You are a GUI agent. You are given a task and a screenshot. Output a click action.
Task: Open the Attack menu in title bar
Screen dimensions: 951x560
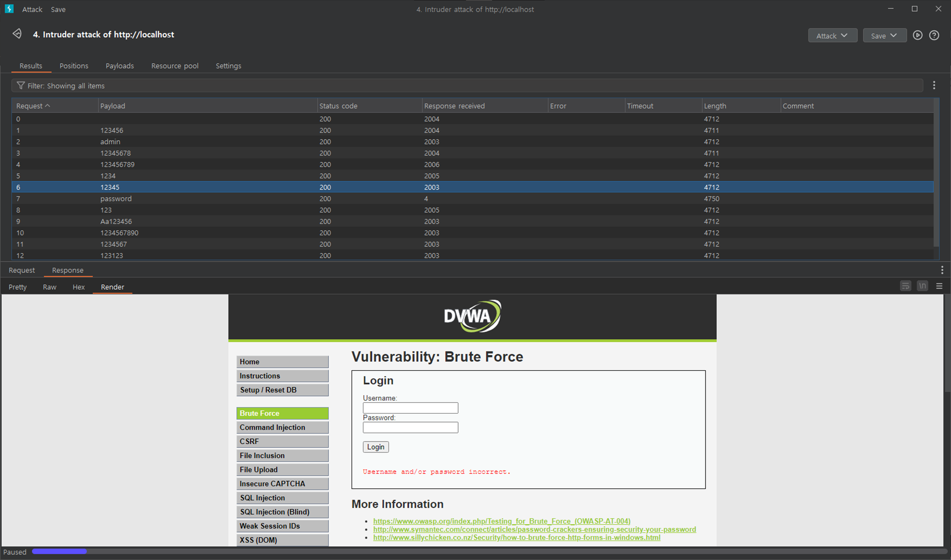coord(32,9)
